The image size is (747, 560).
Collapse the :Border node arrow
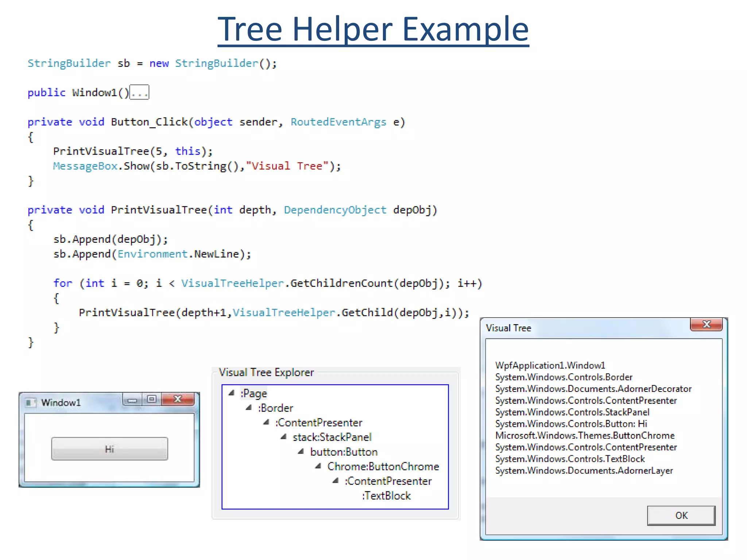(249, 408)
